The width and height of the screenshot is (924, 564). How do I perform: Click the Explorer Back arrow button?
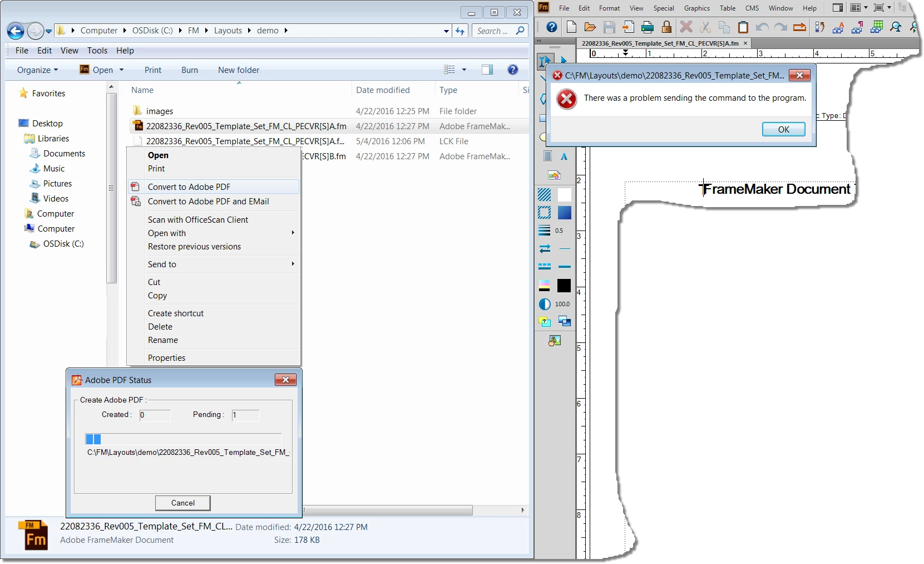point(16,31)
